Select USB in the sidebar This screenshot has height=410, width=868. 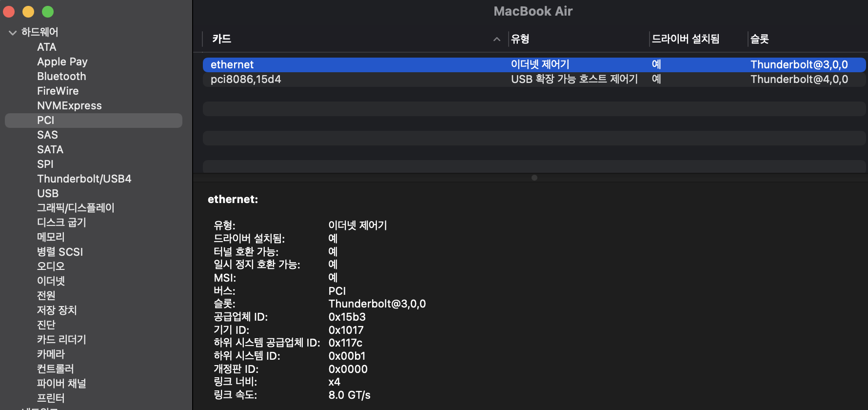[x=48, y=193]
